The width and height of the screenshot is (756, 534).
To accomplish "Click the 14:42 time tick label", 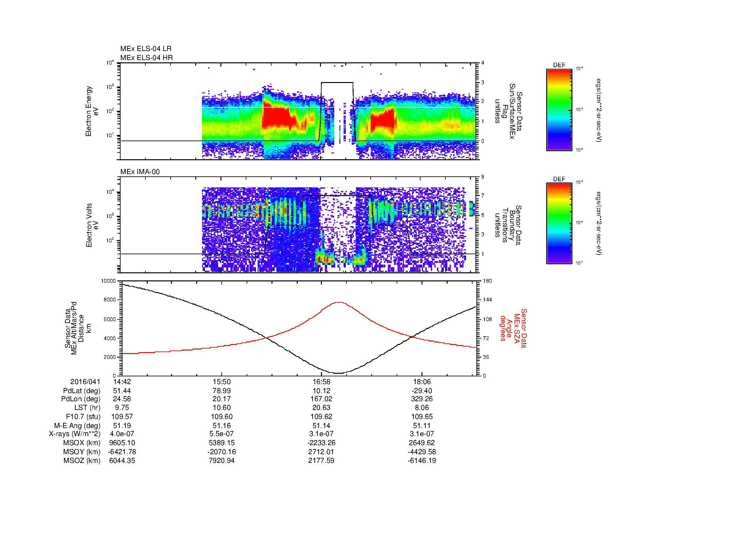I will coord(122,382).
